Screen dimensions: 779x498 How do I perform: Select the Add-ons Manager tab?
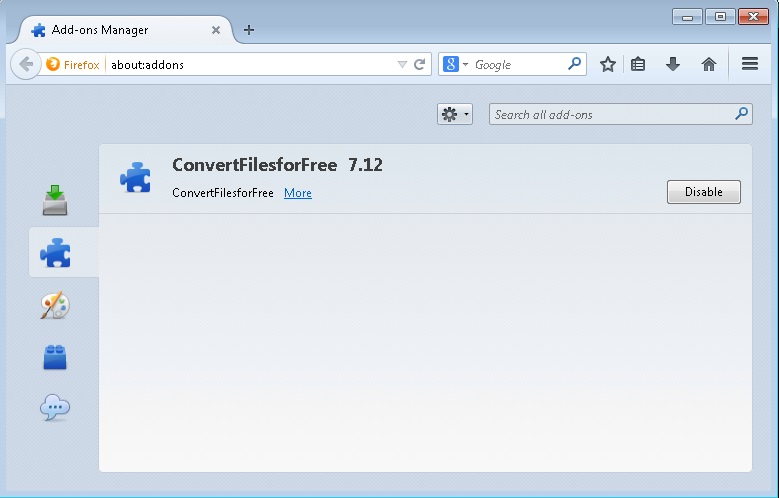coord(126,30)
